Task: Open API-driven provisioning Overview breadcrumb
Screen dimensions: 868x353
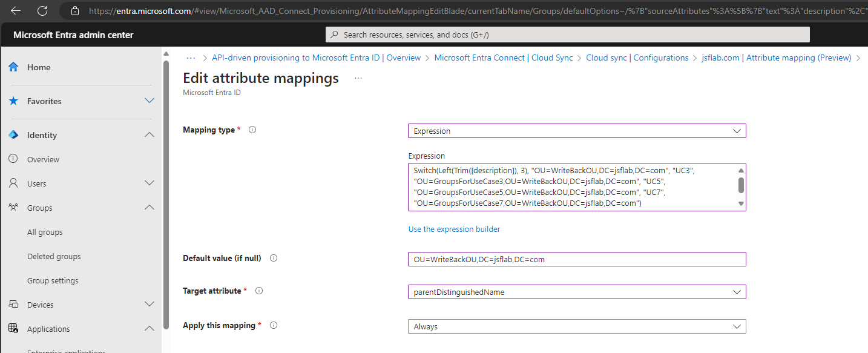Action: tap(316, 58)
